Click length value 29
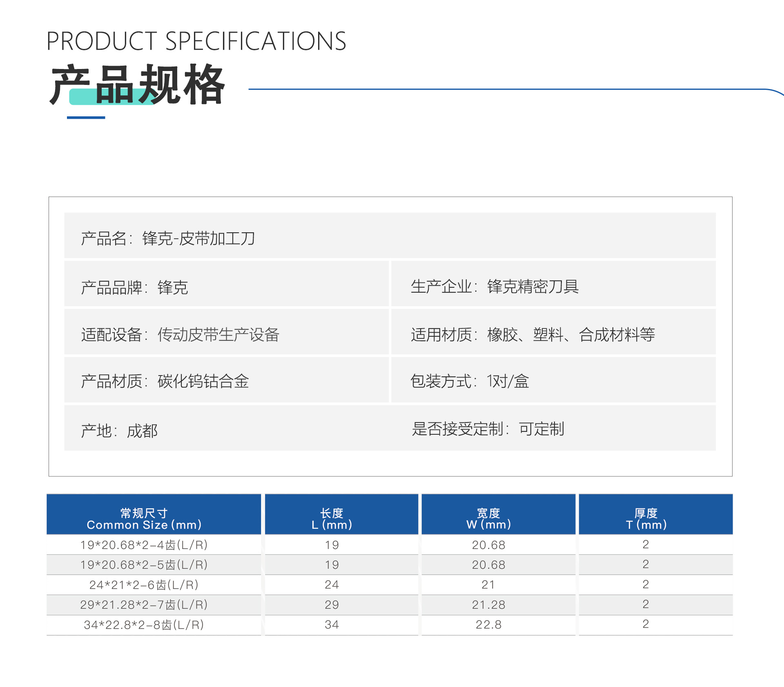The width and height of the screenshot is (784, 687). click(332, 605)
